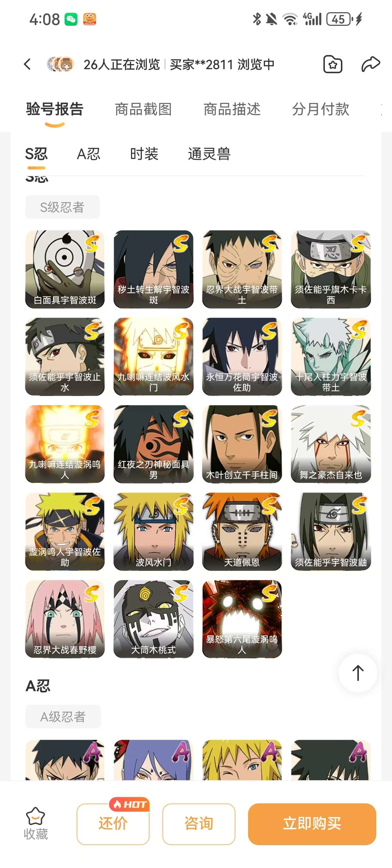Select the 大筒木桃式 ninja thumbnail
This screenshot has width=392, height=868.
pos(153,619)
